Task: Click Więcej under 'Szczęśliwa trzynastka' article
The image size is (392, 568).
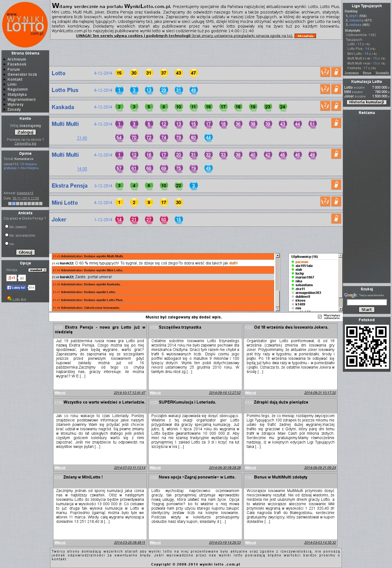Action: pyautogui.click(x=155, y=393)
